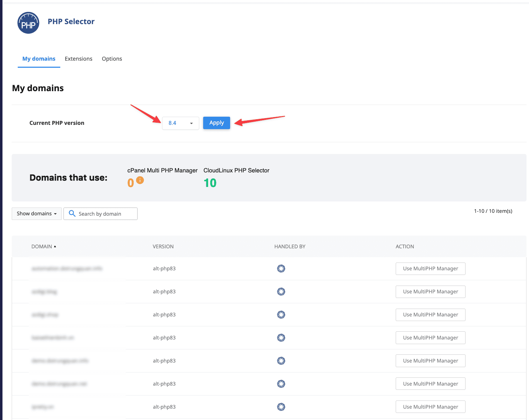Click the CloudLinux icon in the fourth row
Image resolution: width=529 pixels, height=420 pixels.
tap(281, 338)
